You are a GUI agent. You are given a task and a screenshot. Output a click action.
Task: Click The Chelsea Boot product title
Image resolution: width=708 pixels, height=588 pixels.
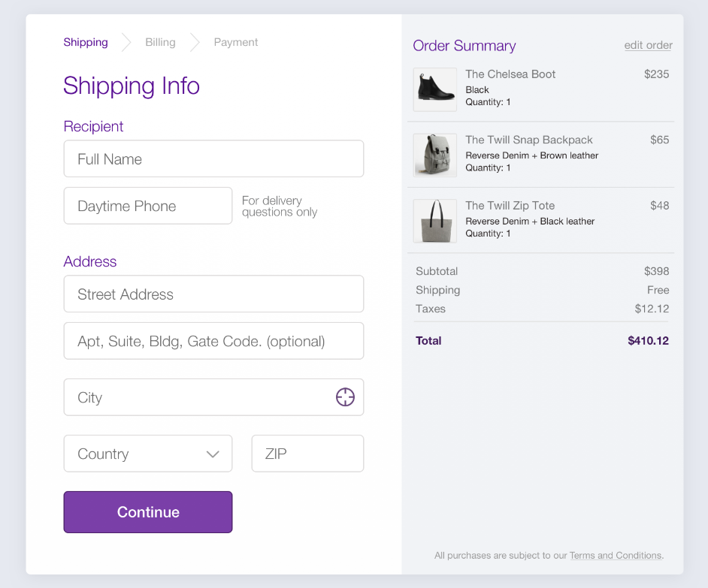click(510, 74)
